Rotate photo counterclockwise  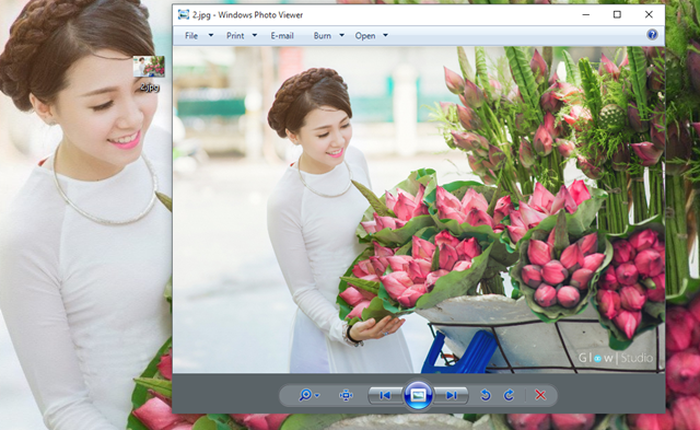tap(486, 395)
